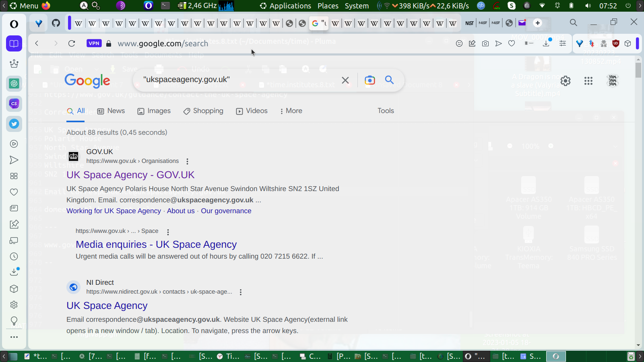This screenshot has width=644, height=362.
Task: Switch to the Videos results tab
Action: (252, 111)
